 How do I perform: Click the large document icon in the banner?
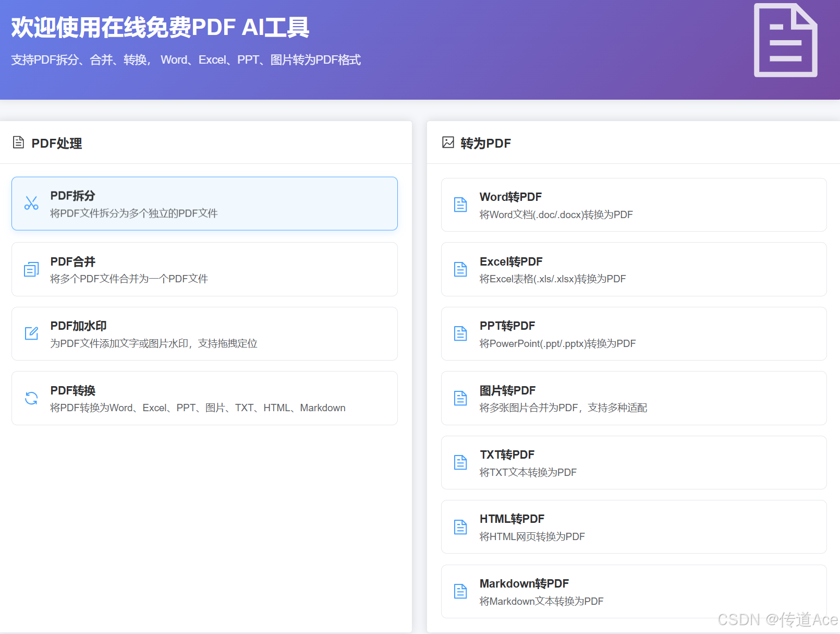coord(785,40)
